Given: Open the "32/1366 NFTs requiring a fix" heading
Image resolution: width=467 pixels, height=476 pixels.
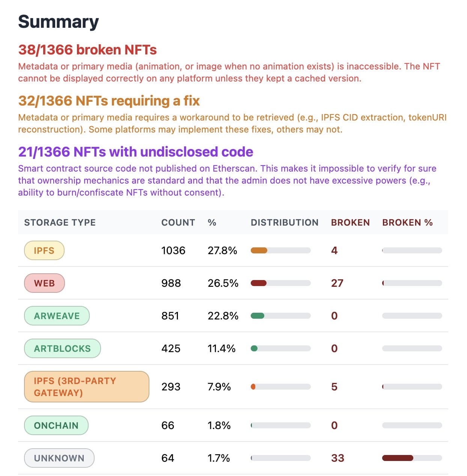Looking at the screenshot, I should [109, 101].
